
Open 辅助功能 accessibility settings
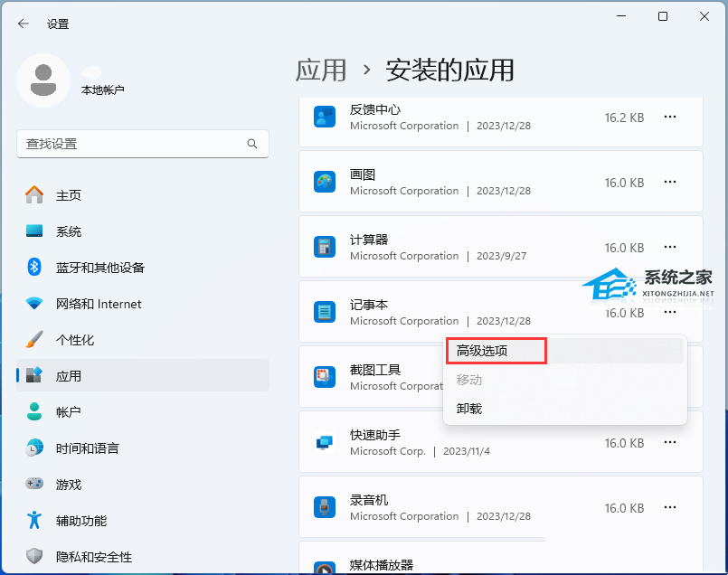point(81,521)
